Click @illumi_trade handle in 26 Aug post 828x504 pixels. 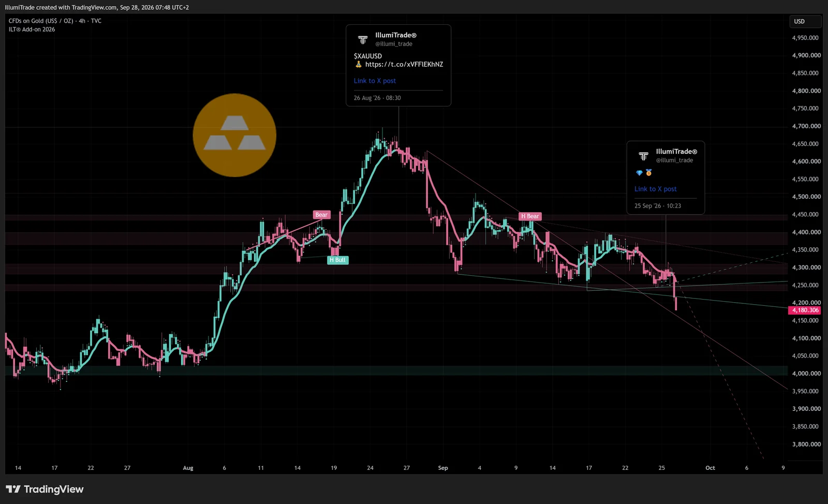[394, 44]
